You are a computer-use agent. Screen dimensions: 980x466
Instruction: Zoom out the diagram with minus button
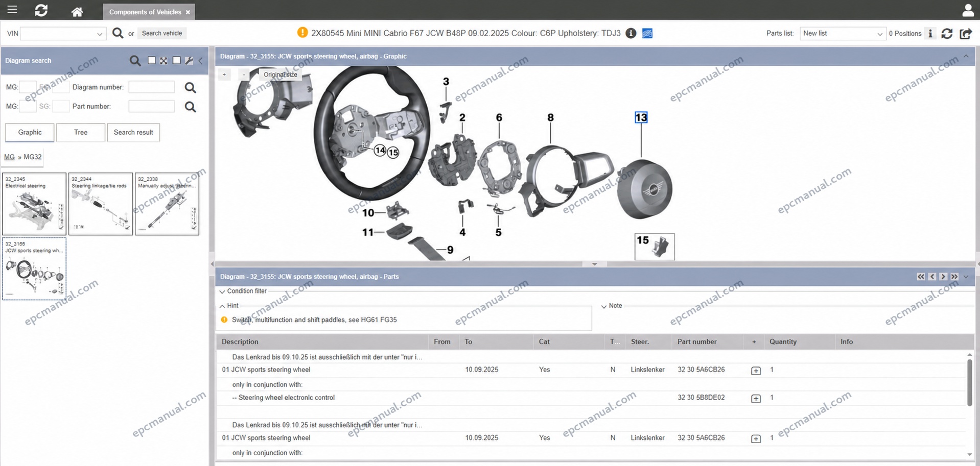(244, 75)
